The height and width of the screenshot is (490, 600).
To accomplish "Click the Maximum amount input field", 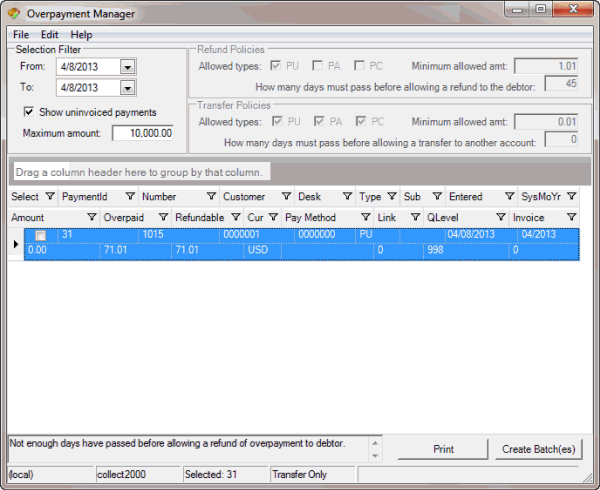I will click(144, 133).
